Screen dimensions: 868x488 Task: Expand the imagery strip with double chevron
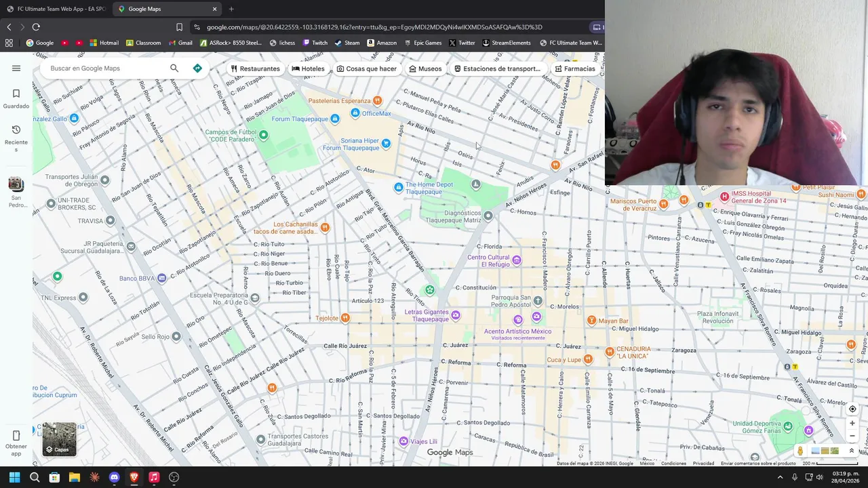[x=852, y=451]
